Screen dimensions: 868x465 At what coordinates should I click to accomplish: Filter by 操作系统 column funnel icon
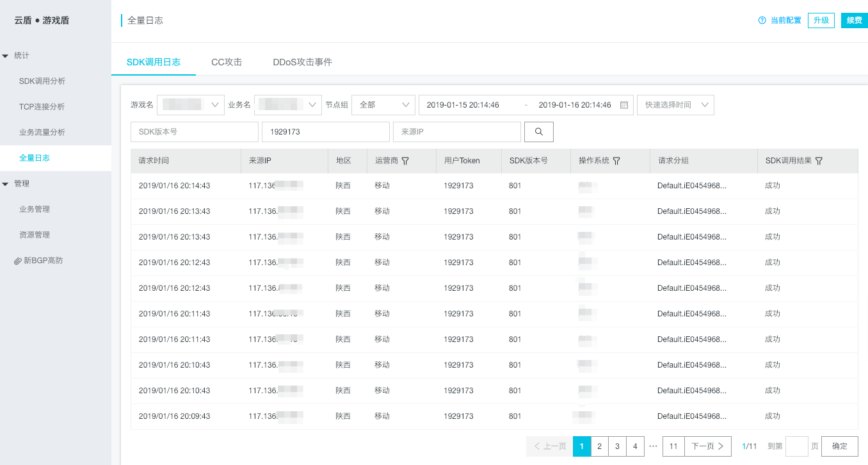616,161
